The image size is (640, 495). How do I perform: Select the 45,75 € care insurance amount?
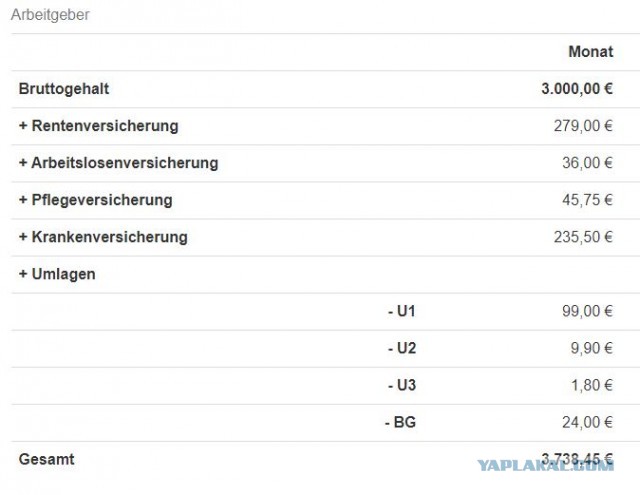(587, 200)
